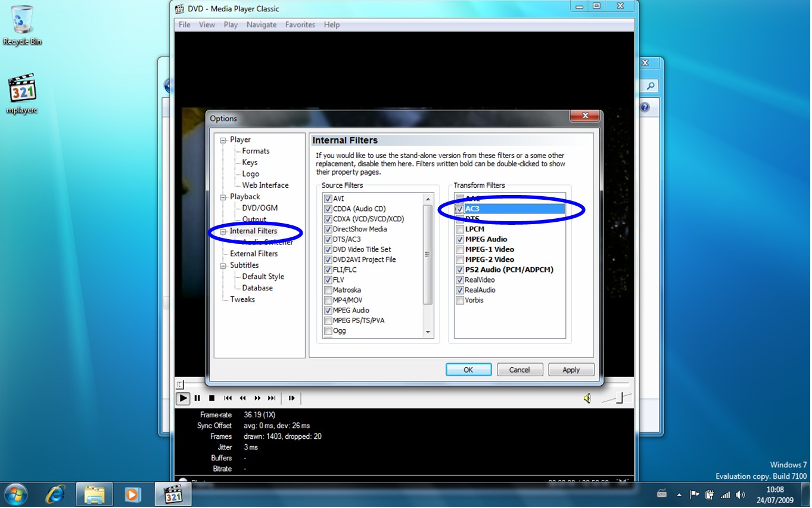The width and height of the screenshot is (812, 508).
Task: Select Keys in the options tree
Action: pos(250,162)
